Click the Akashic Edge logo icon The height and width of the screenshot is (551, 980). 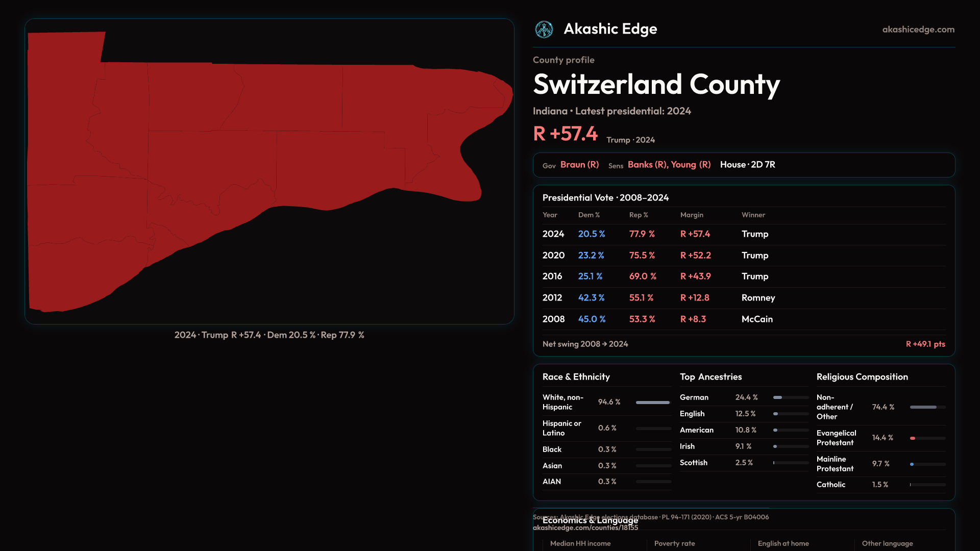tap(544, 30)
